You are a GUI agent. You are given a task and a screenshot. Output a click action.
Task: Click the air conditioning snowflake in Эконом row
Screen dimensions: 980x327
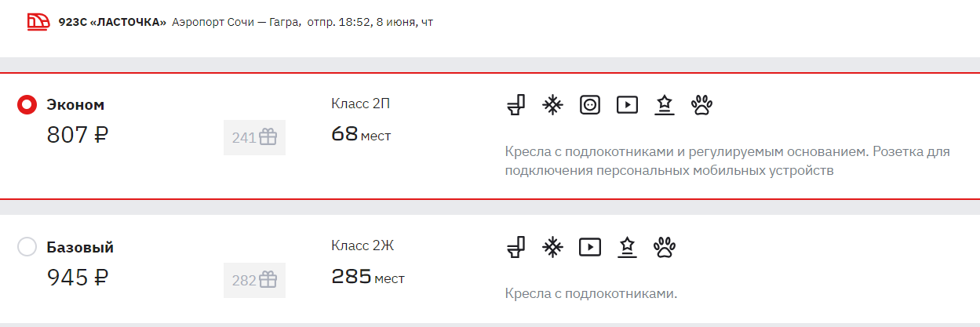[553, 104]
